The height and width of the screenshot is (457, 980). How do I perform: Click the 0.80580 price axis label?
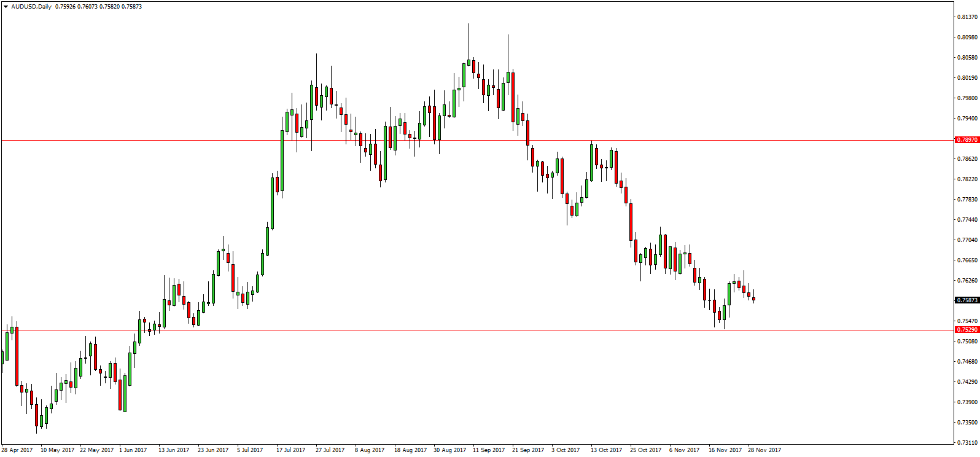(967, 57)
